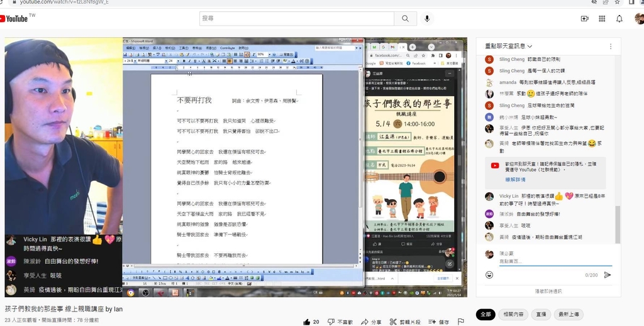
Task: Toggle Bold in Word formatting toolbar
Action: coord(184,61)
